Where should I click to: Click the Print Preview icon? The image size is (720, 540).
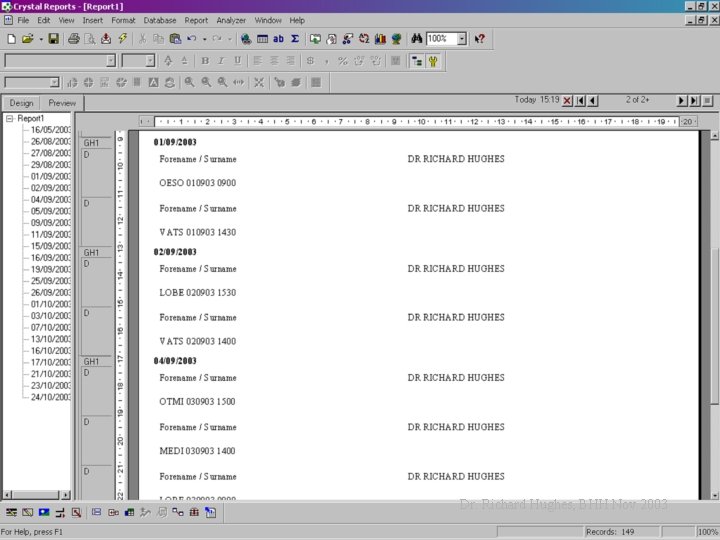pyautogui.click(x=90, y=39)
